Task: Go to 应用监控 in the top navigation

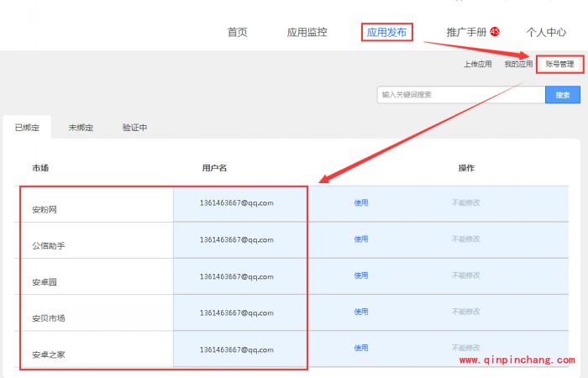Action: [x=307, y=32]
